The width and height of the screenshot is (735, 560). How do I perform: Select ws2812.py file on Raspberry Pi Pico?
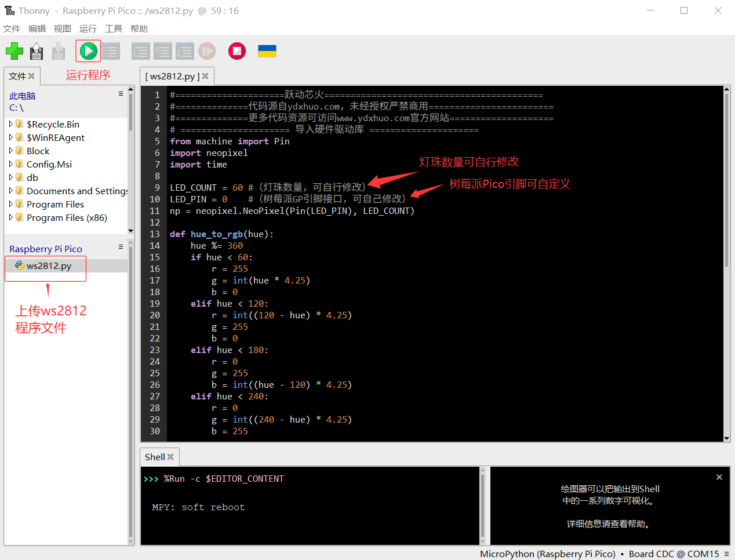[x=49, y=266]
